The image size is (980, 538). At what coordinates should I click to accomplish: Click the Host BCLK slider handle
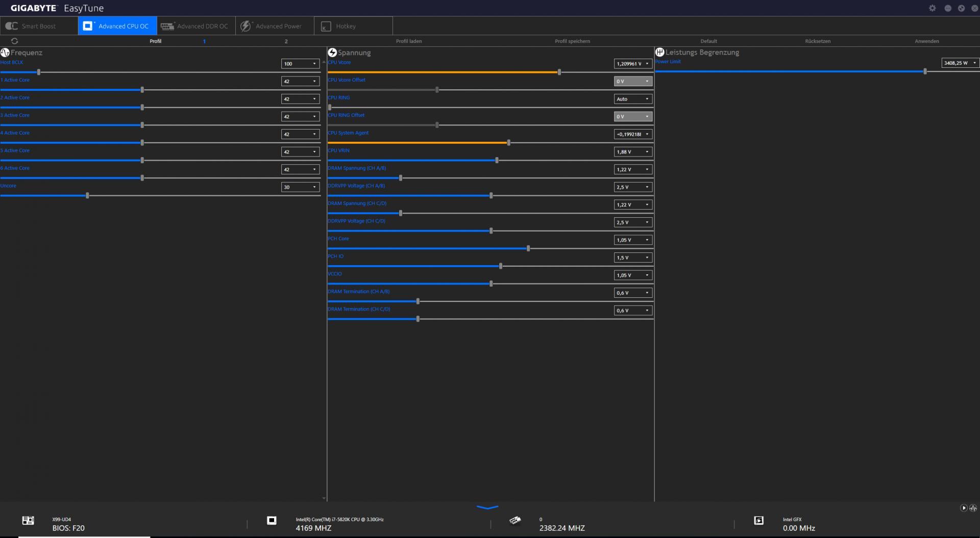[39, 72]
